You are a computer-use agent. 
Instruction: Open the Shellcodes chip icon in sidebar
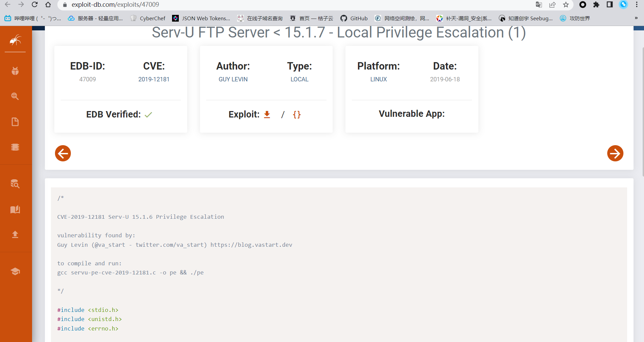click(15, 147)
